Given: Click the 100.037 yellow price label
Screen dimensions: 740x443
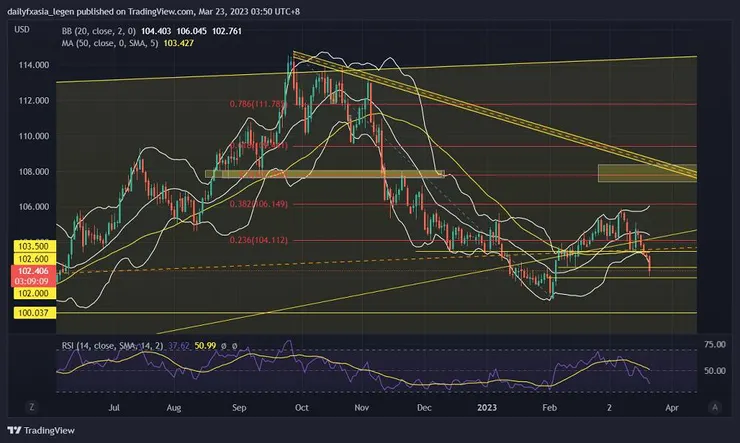Looking at the screenshot, I should click(33, 312).
